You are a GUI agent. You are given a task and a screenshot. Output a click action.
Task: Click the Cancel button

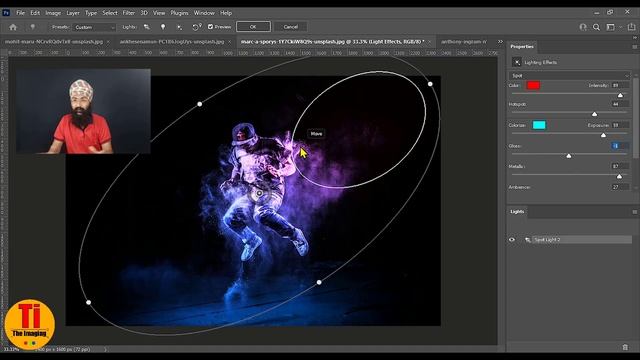pyautogui.click(x=291, y=27)
